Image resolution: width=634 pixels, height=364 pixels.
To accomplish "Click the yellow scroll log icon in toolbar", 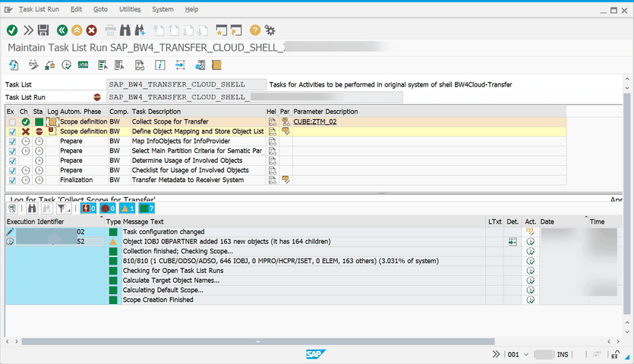I will [x=216, y=65].
